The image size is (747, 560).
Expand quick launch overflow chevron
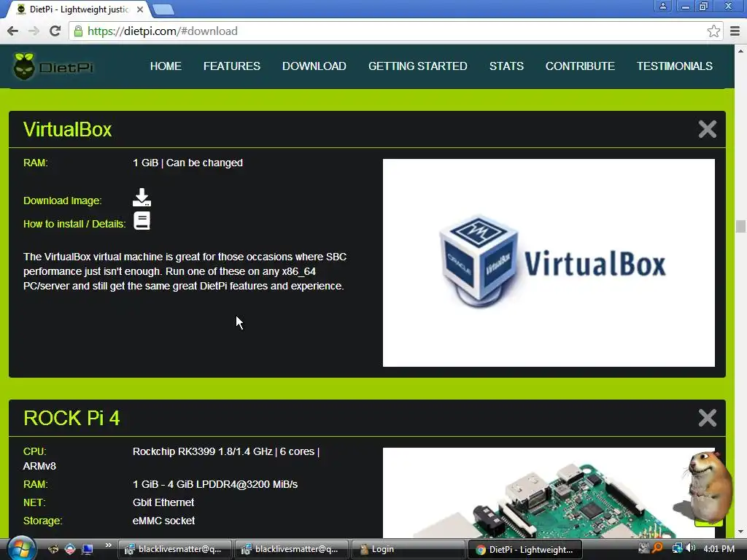pyautogui.click(x=108, y=545)
